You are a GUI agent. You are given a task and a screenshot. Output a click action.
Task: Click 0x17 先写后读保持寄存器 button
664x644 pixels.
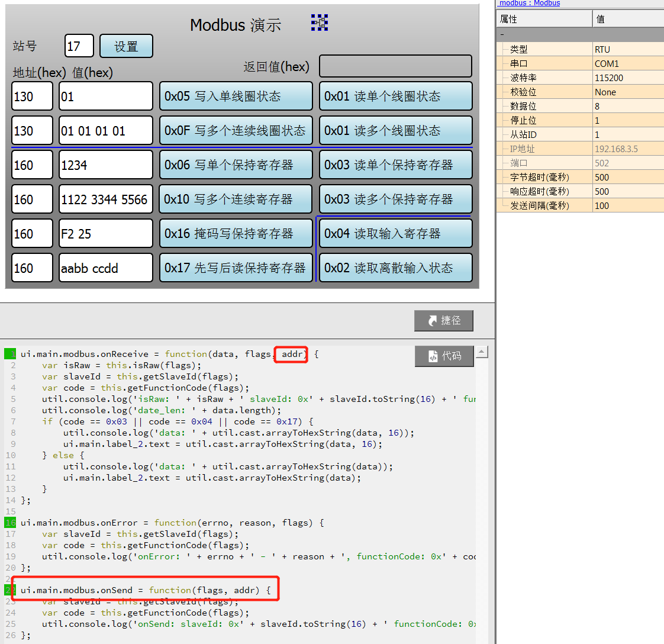(236, 268)
